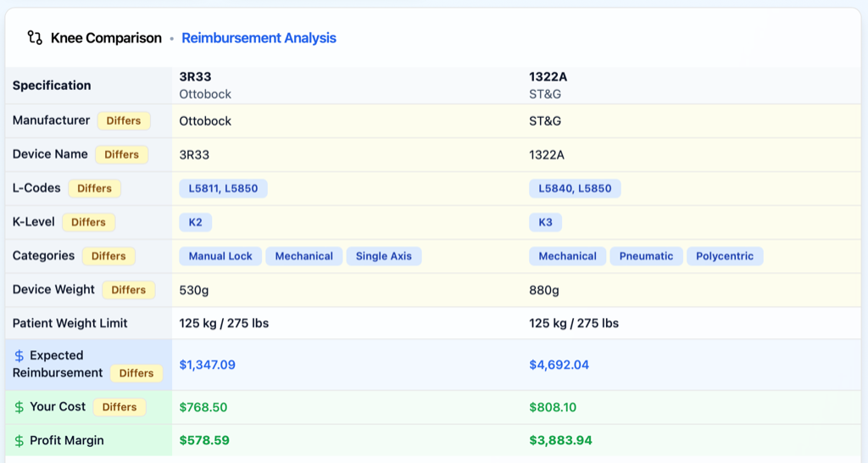The width and height of the screenshot is (868, 463).
Task: Select the L5811, L5850 code badge
Action: point(223,188)
